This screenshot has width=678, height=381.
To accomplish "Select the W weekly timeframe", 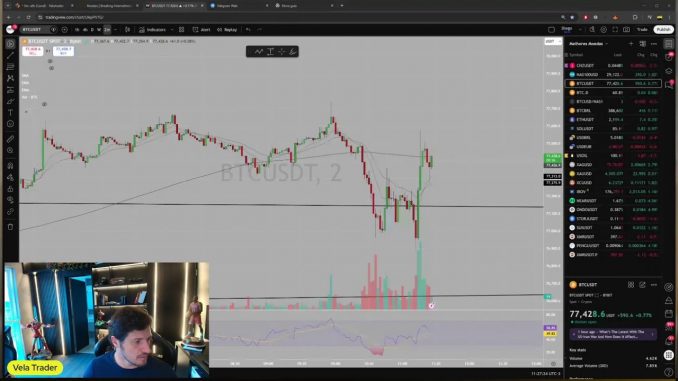I will pos(99,30).
